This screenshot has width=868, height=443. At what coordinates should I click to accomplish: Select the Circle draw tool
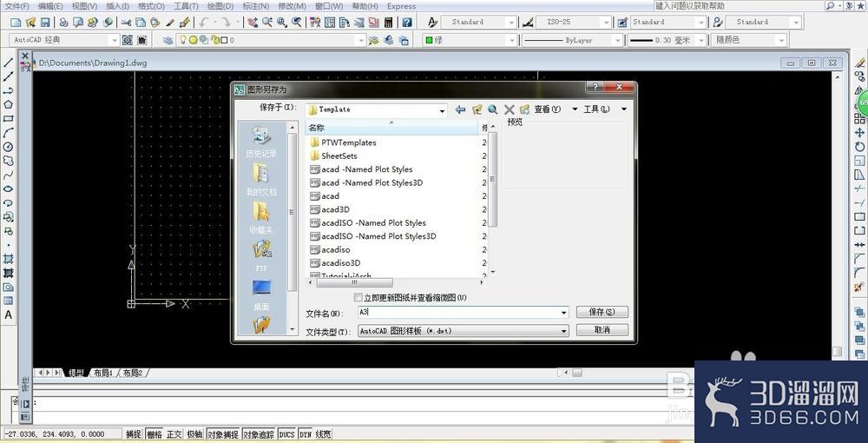(x=9, y=147)
